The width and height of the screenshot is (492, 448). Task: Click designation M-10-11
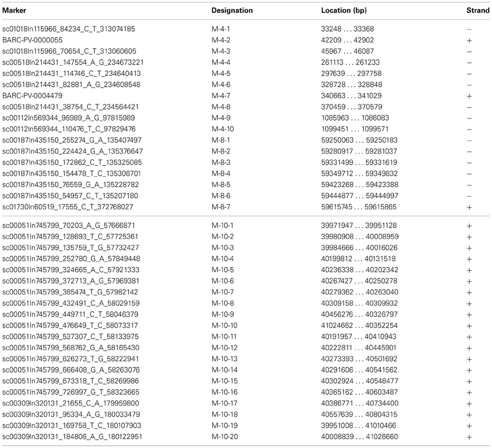(224, 337)
